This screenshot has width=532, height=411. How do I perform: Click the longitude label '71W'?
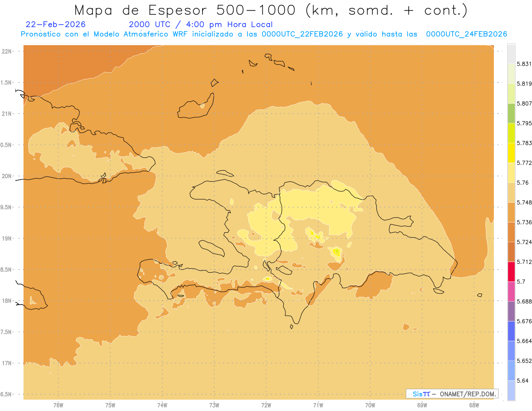click(318, 405)
